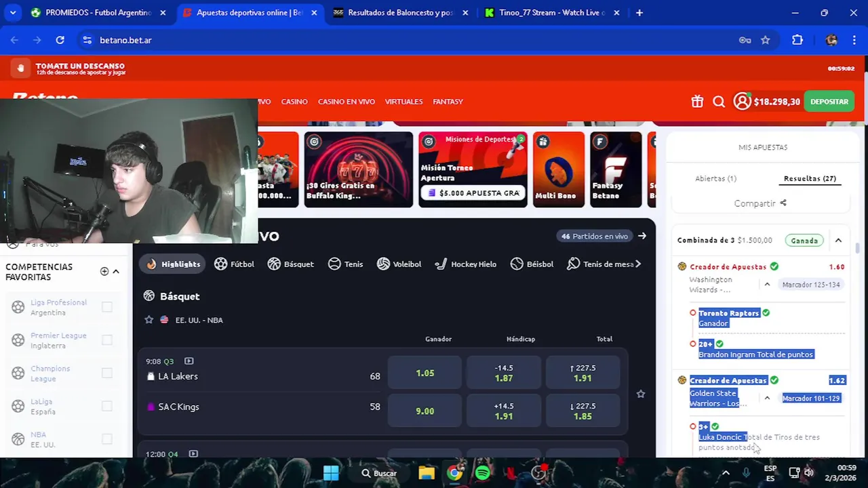The width and height of the screenshot is (868, 488).
Task: Open the search magnifier in Betano header
Action: point(719,102)
